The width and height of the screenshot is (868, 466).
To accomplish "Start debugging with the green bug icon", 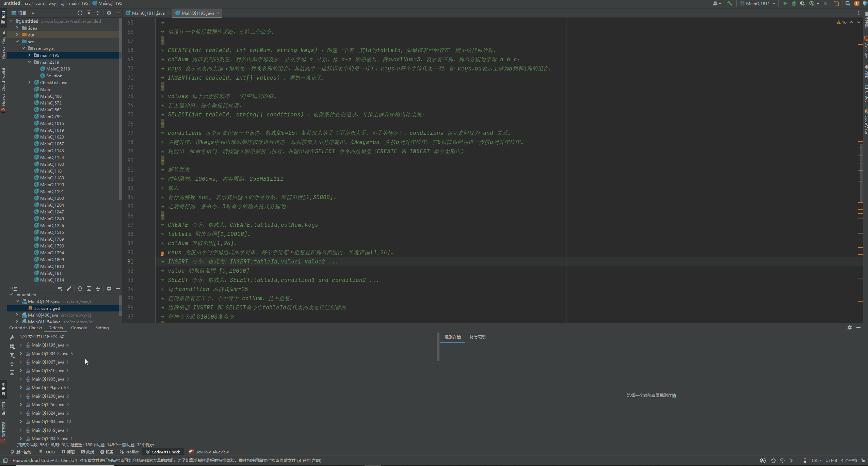I will (793, 3).
